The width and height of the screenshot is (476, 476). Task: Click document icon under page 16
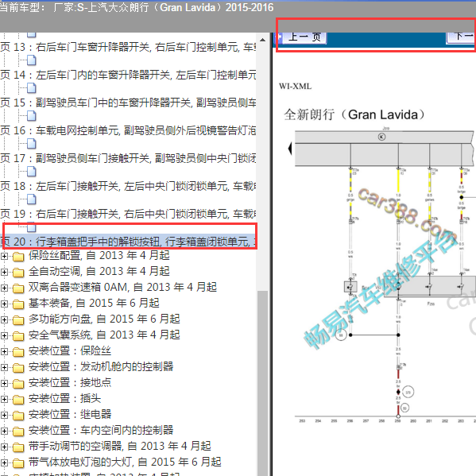(x=31, y=144)
